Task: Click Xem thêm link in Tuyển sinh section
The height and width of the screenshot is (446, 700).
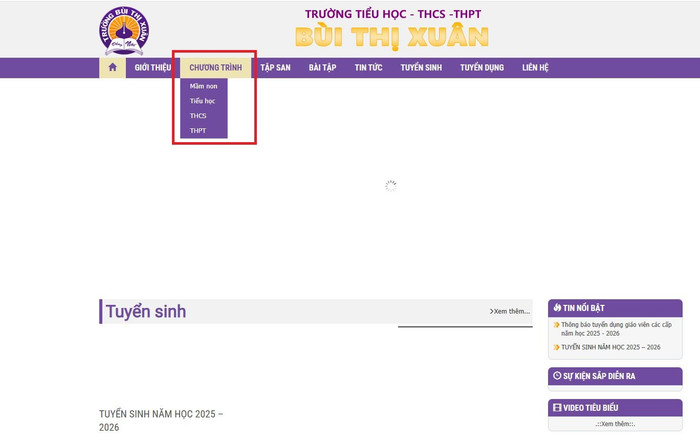Action: point(509,311)
